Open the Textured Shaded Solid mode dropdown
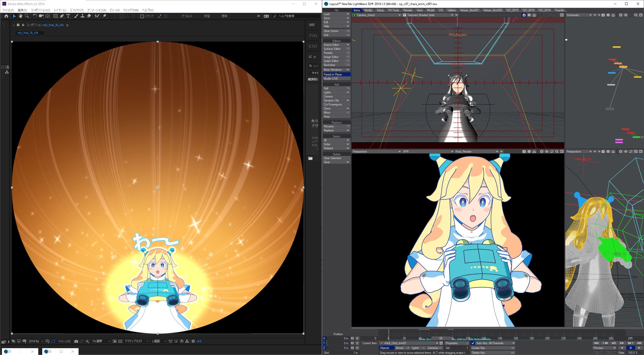 428,15
